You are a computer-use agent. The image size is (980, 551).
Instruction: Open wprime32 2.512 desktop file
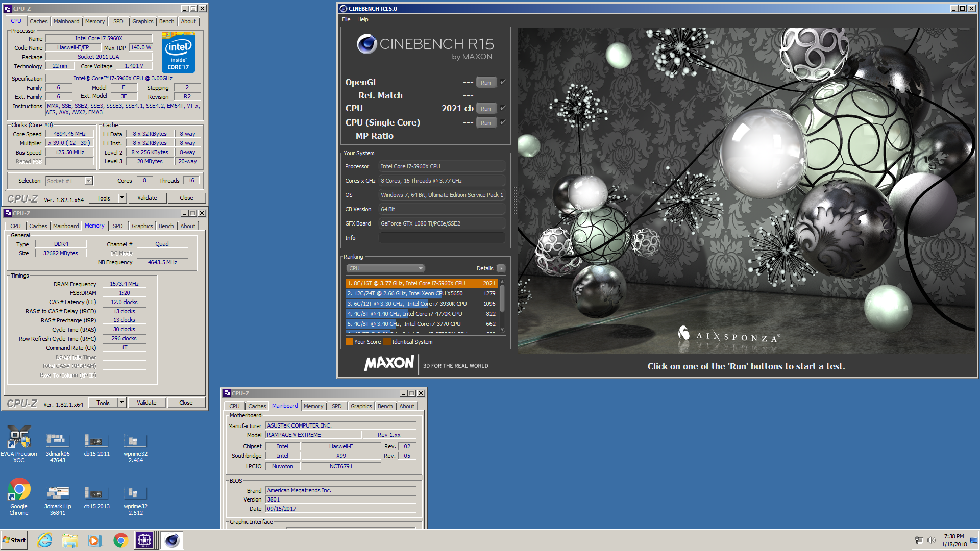click(x=135, y=500)
